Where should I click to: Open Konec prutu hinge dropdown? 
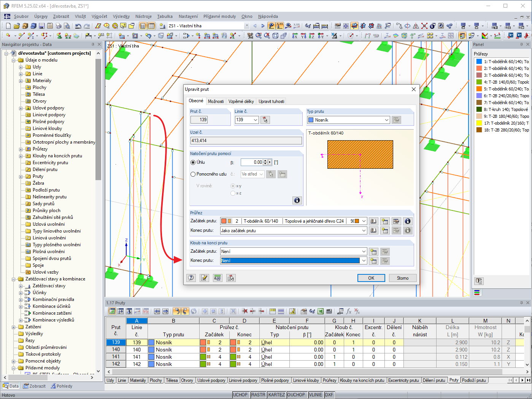coord(364,261)
